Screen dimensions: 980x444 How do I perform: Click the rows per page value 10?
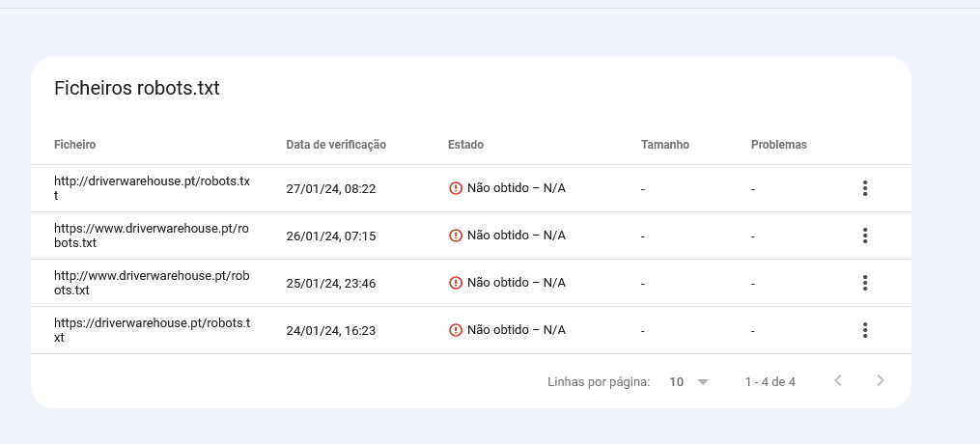point(676,381)
